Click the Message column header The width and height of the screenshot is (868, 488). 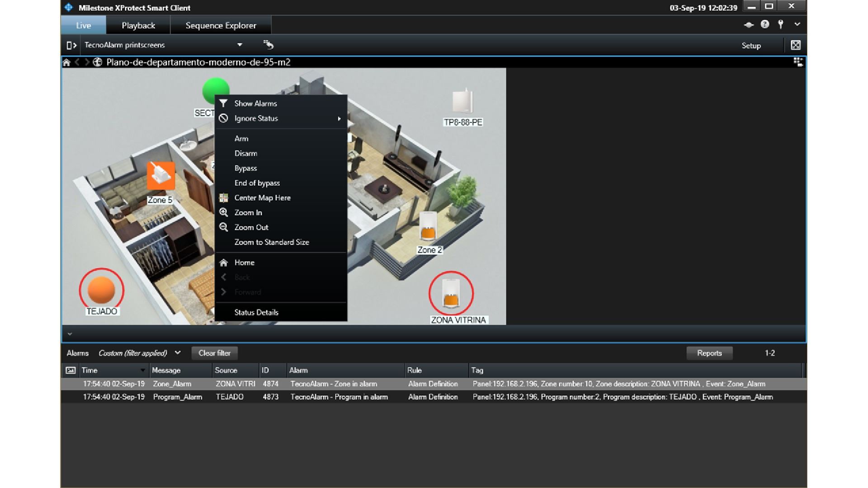point(181,371)
